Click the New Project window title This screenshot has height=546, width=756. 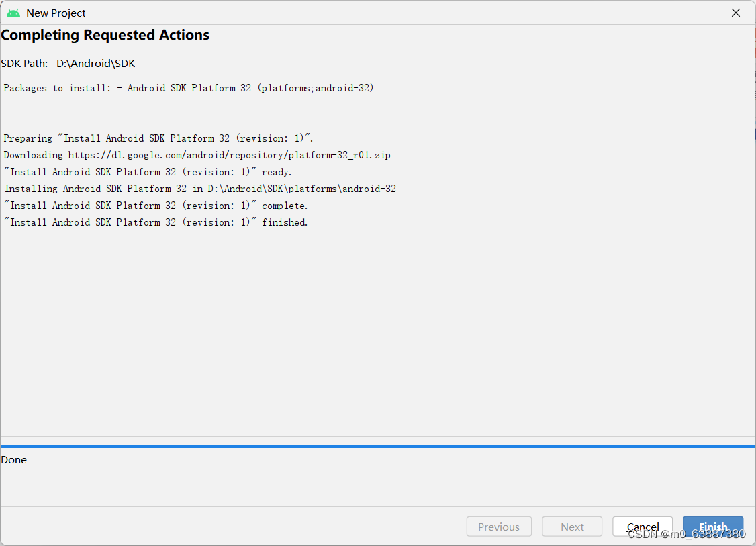(x=56, y=13)
